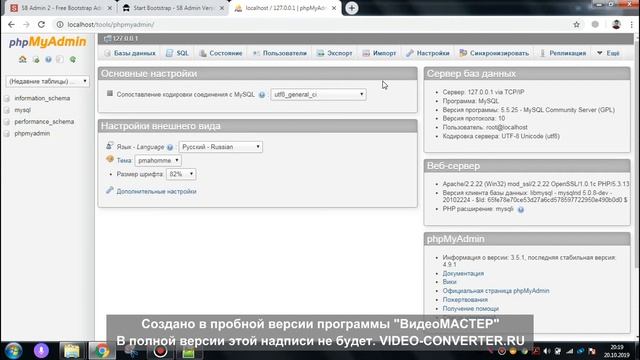
Task: Click the log out icon in sidebar
Action: click(x=36, y=60)
